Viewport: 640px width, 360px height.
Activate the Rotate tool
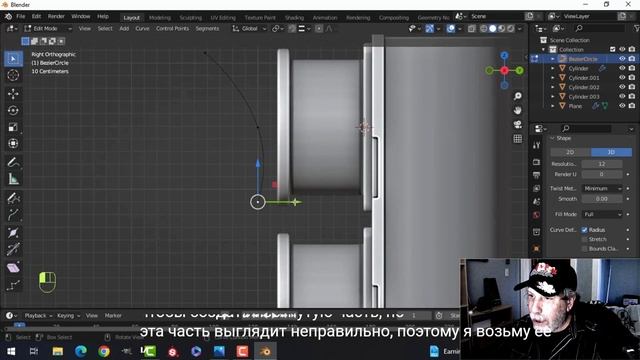[x=13, y=111]
